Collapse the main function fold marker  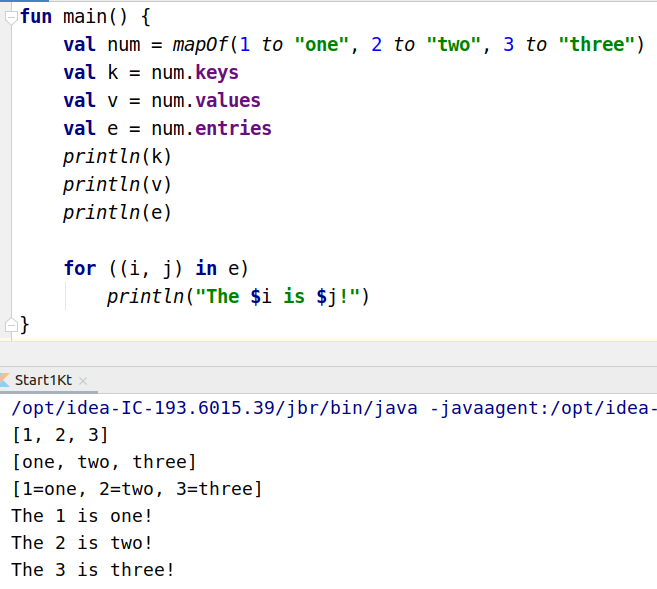[11, 18]
